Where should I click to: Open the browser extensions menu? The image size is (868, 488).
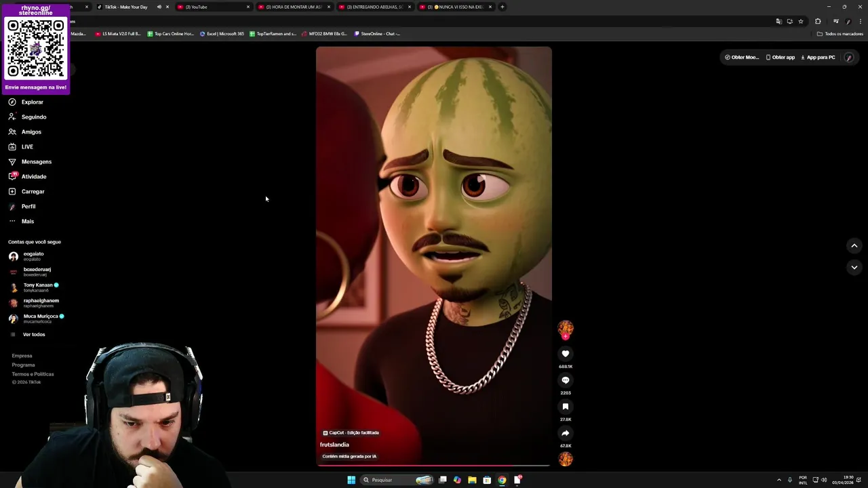tap(818, 22)
